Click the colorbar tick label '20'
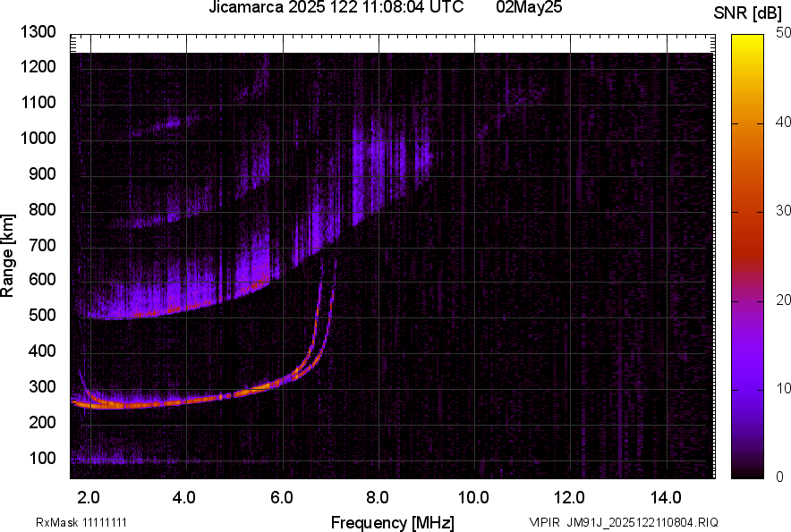Image resolution: width=791 pixels, height=532 pixels. (x=783, y=300)
